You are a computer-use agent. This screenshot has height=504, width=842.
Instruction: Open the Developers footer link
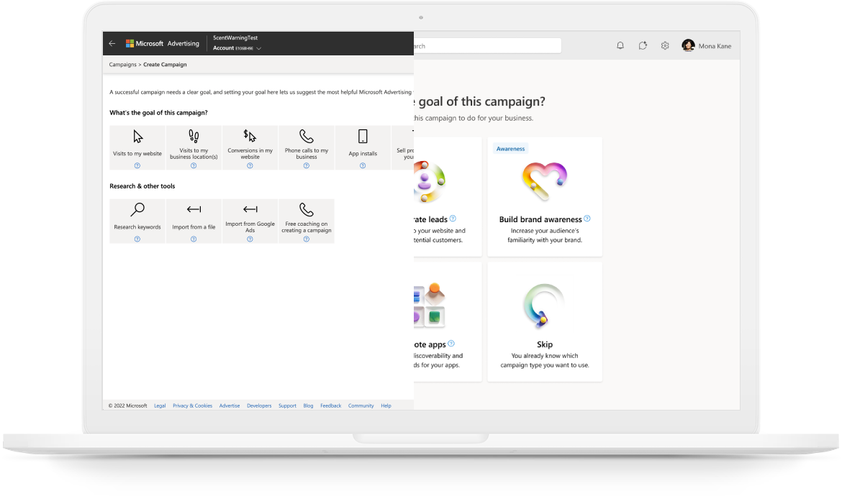(259, 406)
